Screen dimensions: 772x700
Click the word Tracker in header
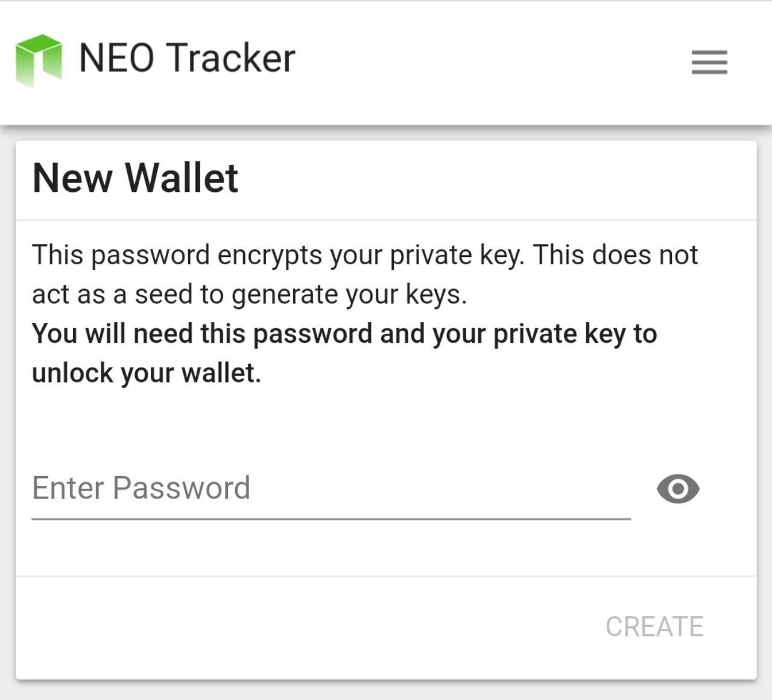230,59
